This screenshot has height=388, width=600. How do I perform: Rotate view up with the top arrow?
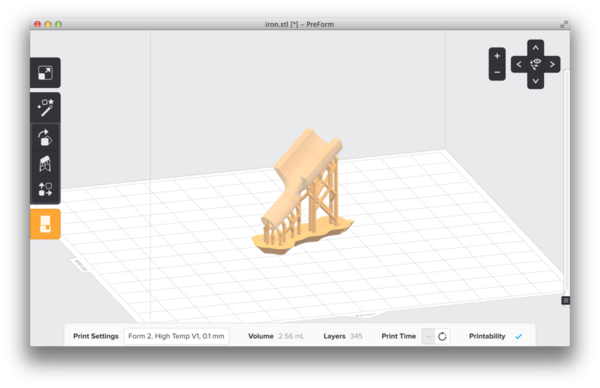(535, 48)
